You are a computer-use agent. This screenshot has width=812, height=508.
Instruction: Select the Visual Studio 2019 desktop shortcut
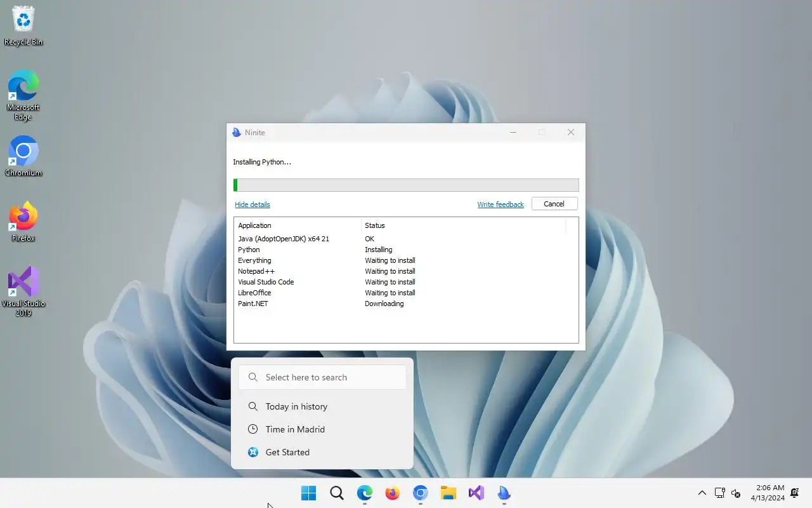[23, 291]
